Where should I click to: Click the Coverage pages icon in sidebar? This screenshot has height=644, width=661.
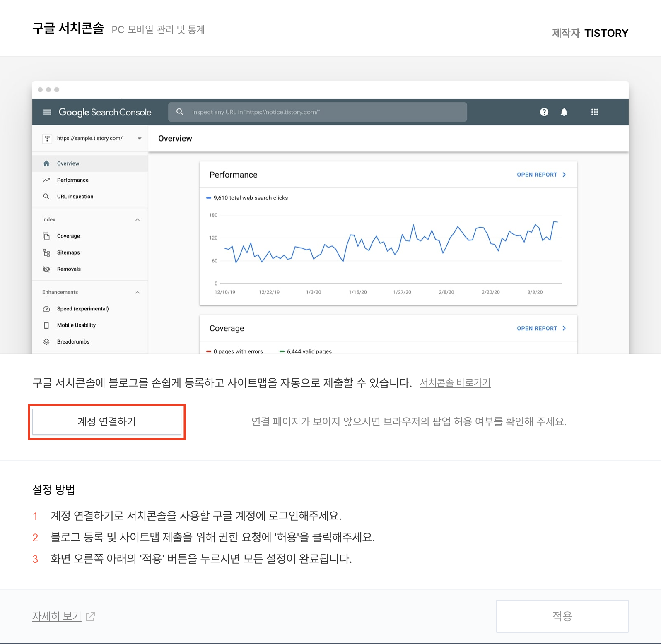[46, 236]
